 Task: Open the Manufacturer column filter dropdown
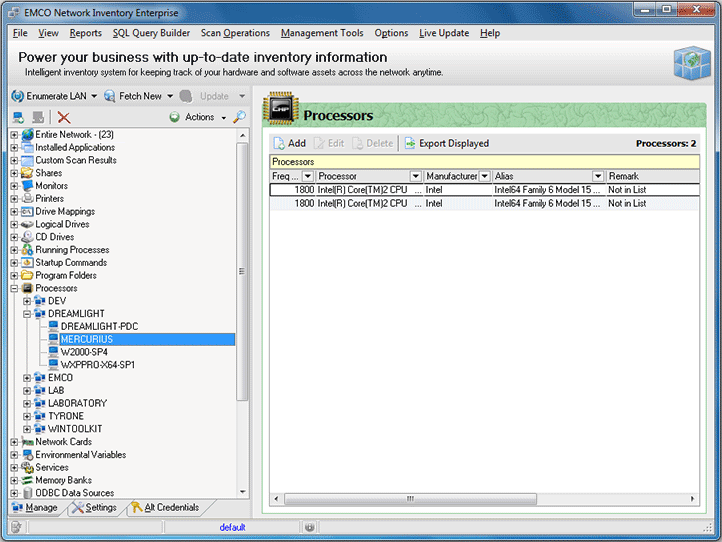point(485,176)
